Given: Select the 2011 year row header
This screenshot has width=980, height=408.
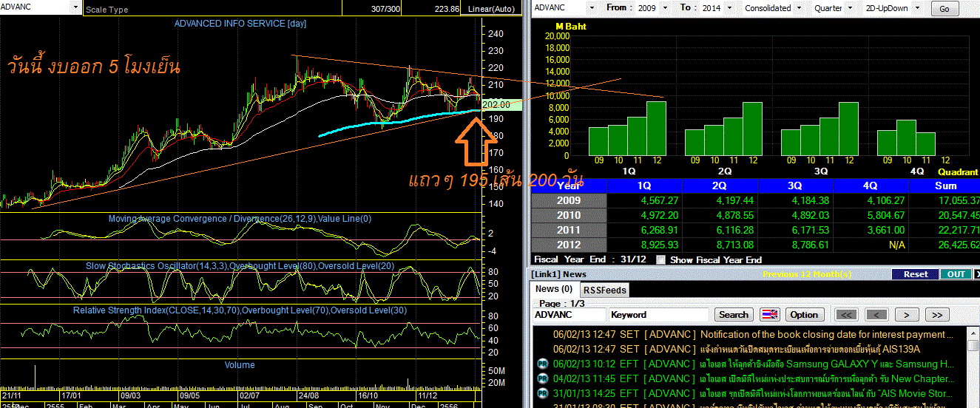Looking at the screenshot, I should coord(569,230).
